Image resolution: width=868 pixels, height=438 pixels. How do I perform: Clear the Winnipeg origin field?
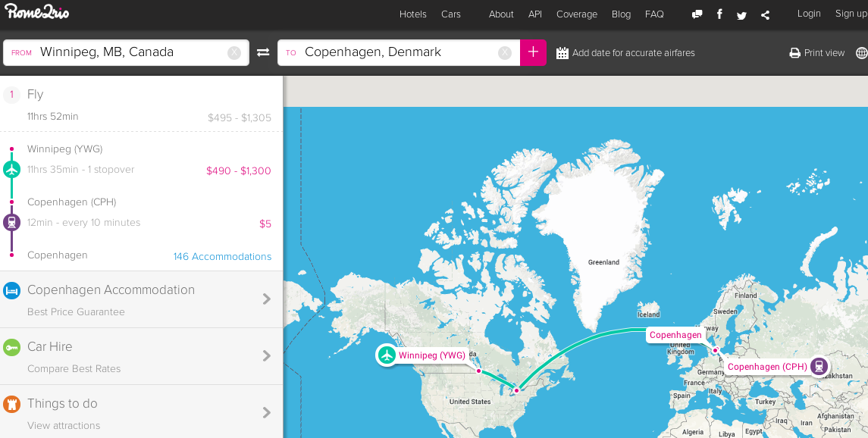click(x=234, y=52)
